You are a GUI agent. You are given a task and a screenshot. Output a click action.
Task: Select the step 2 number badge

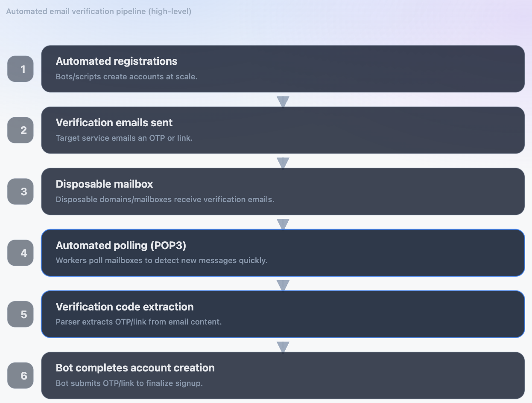pyautogui.click(x=20, y=130)
